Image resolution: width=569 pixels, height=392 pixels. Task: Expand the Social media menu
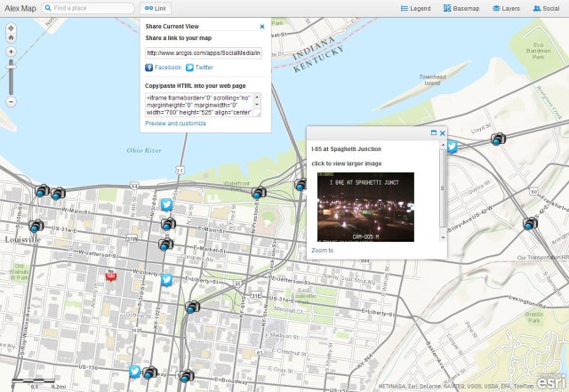tap(545, 8)
